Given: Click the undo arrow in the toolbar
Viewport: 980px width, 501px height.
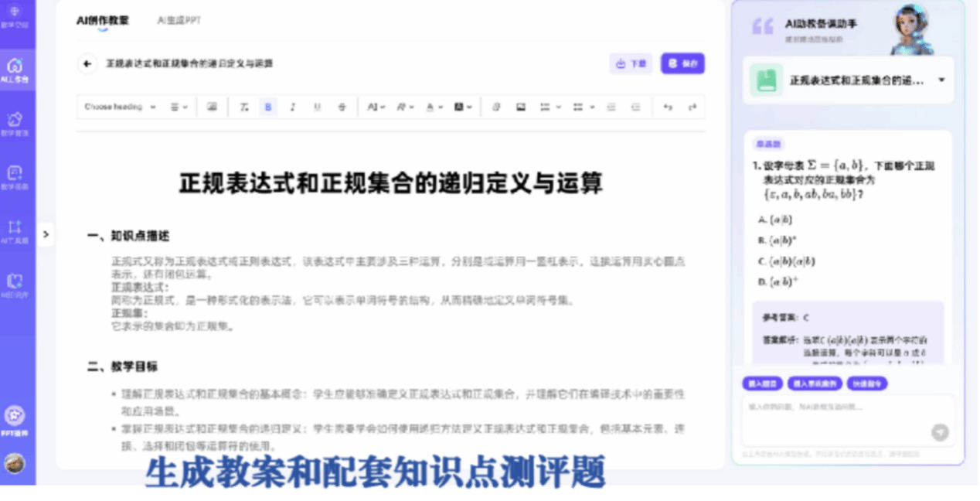Looking at the screenshot, I should [668, 107].
